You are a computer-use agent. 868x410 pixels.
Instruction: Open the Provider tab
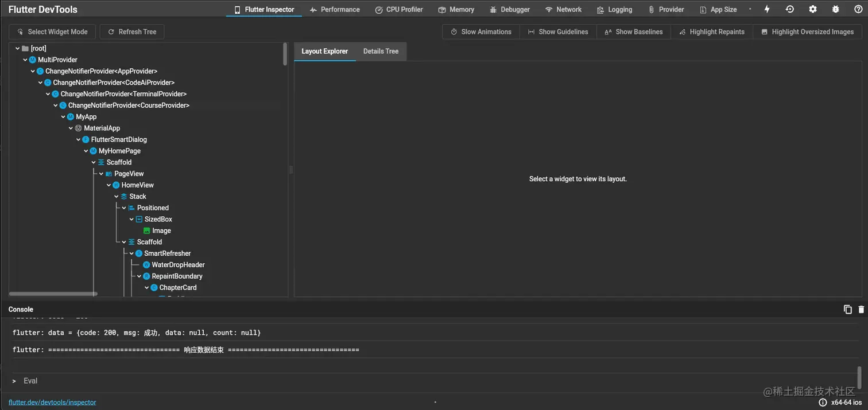[666, 9]
